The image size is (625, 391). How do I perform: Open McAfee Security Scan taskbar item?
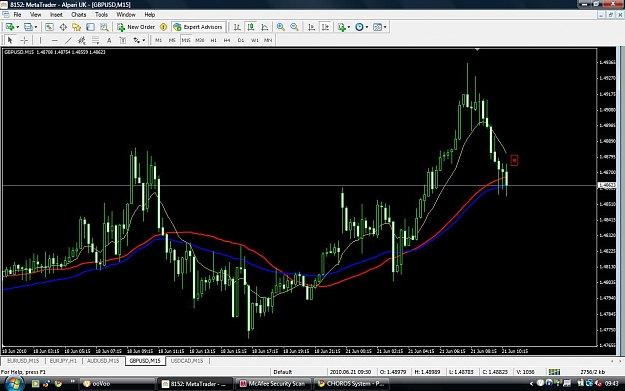click(x=273, y=383)
